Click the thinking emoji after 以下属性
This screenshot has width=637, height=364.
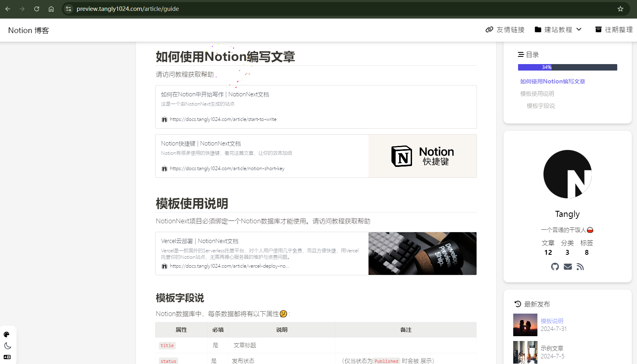(283, 314)
